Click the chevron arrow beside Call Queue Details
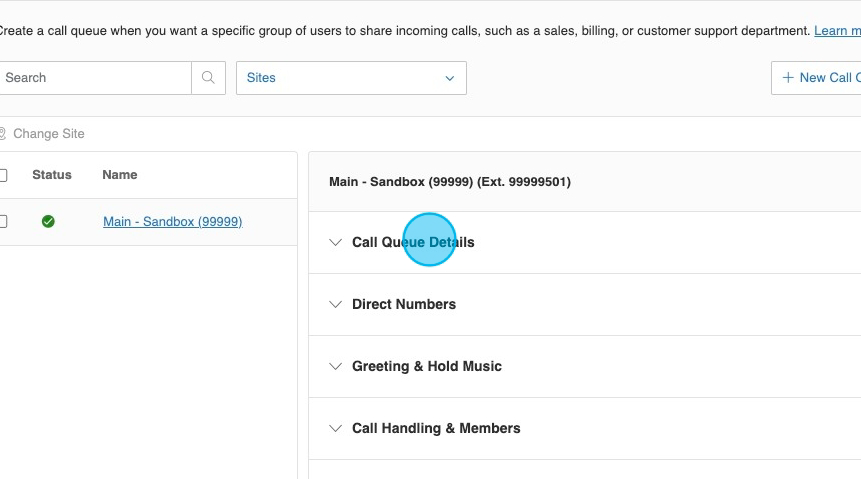 [x=336, y=243]
